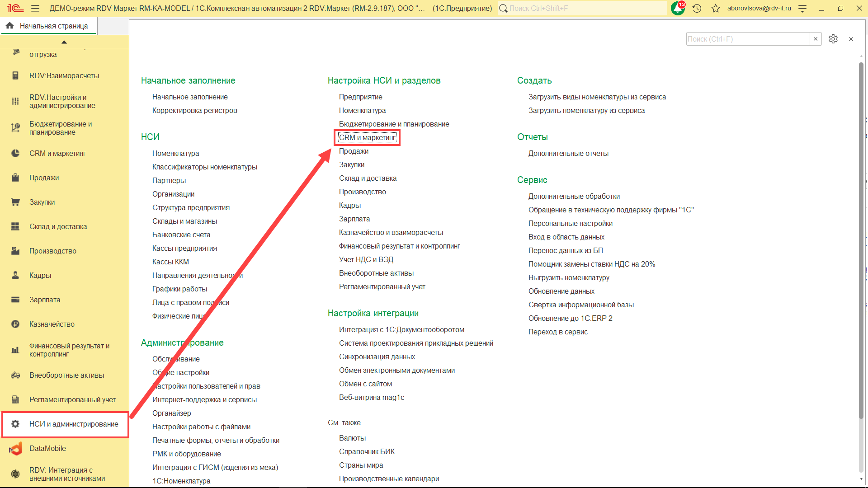The width and height of the screenshot is (868, 488).
Task: Open CRM и маркетинг settings link
Action: (367, 137)
